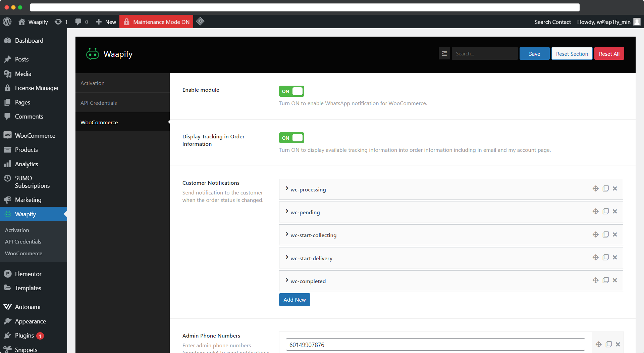Viewport: 644px width, 353px height.
Task: Click the Reset Section button
Action: (x=572, y=54)
